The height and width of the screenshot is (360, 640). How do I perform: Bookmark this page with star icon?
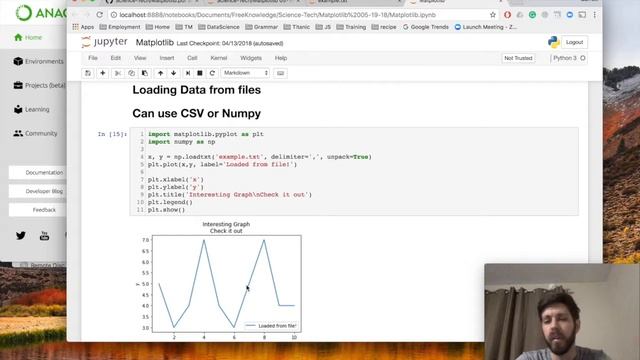click(493, 15)
